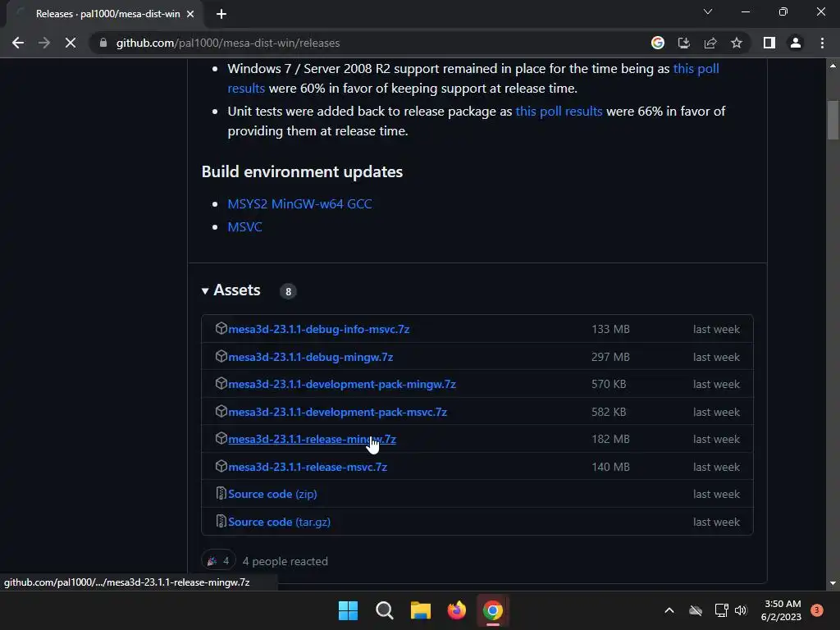Close the Releases pal1000/mesa-dist-win tab
The width and height of the screenshot is (840, 630).
(x=190, y=14)
